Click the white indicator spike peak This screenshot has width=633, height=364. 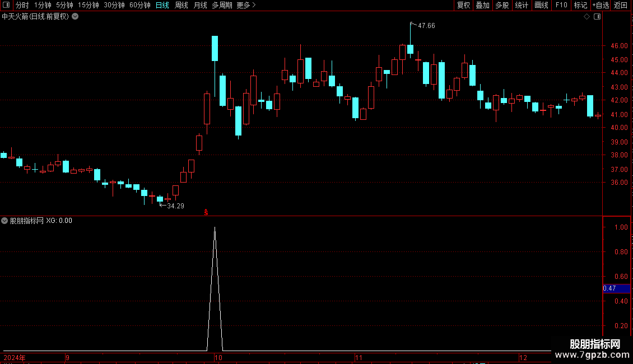coord(215,228)
